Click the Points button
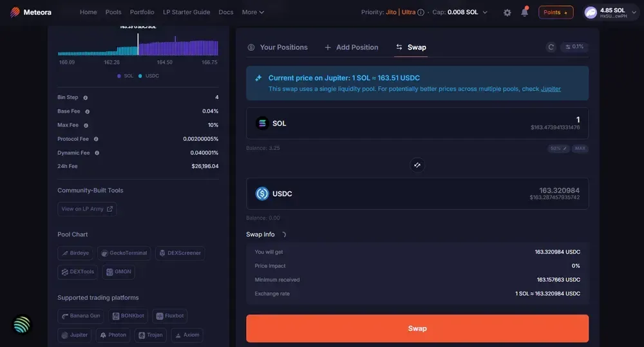The image size is (644, 347). (x=556, y=12)
